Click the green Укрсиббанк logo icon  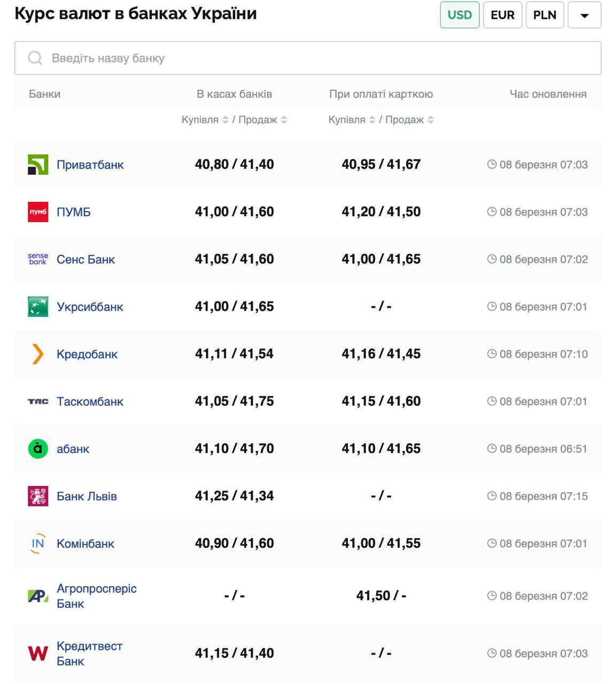38,307
